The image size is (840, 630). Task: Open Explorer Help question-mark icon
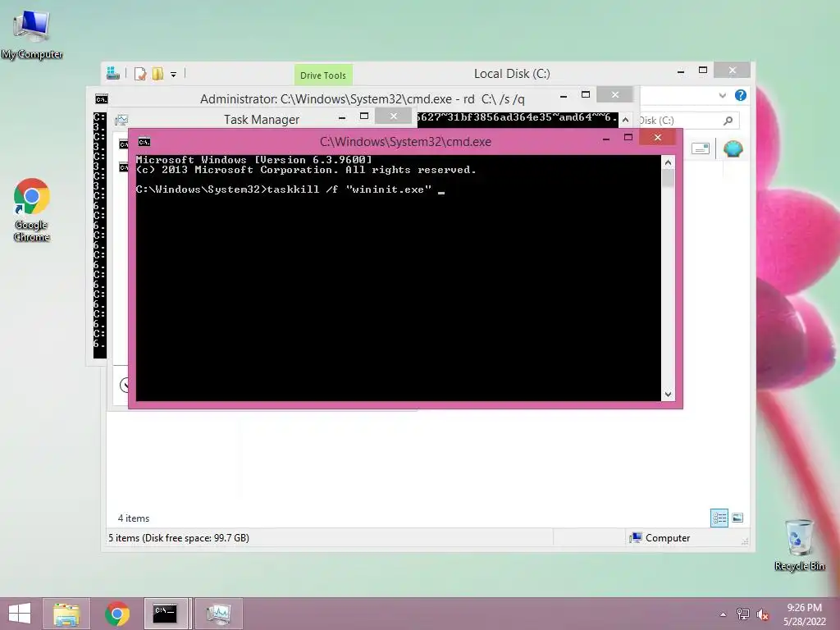click(x=741, y=95)
